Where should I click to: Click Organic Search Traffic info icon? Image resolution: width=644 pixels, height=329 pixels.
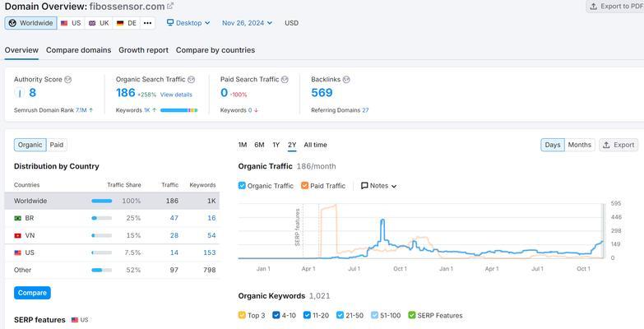192,80
